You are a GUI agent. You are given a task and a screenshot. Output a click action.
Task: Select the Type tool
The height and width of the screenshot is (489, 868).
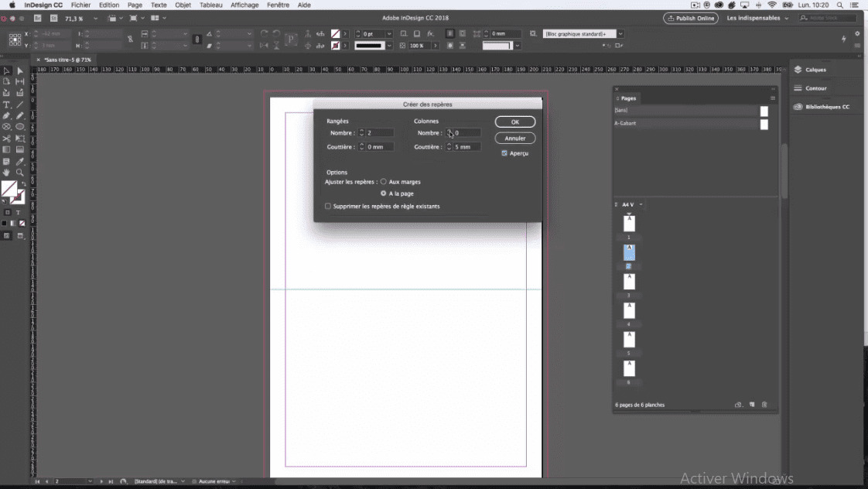[5, 104]
